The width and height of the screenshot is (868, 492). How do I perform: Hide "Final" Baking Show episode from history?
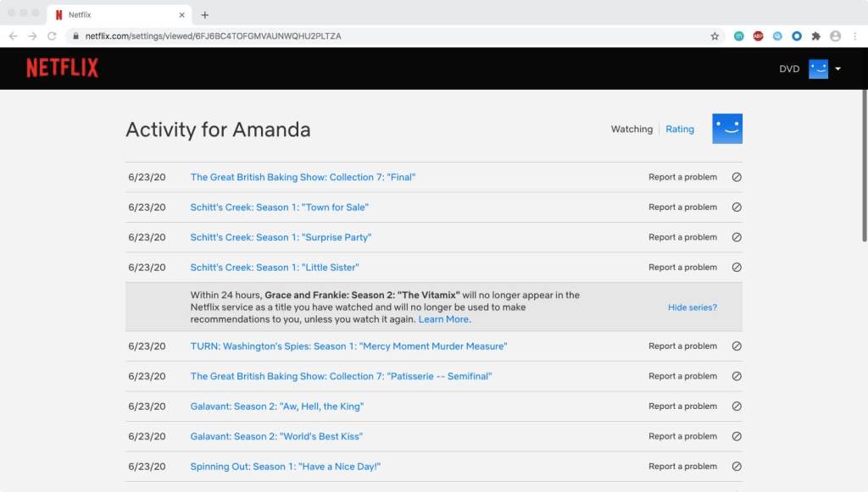pyautogui.click(x=736, y=178)
